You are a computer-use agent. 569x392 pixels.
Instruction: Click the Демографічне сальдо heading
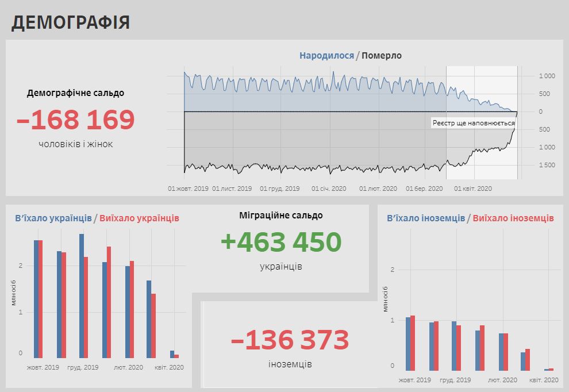tap(75, 93)
